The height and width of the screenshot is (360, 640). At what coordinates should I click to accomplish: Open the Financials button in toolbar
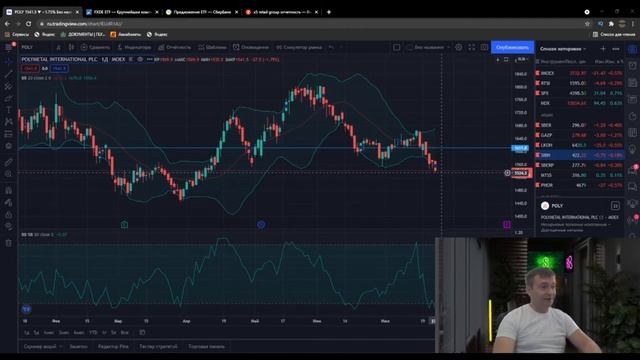click(174, 47)
